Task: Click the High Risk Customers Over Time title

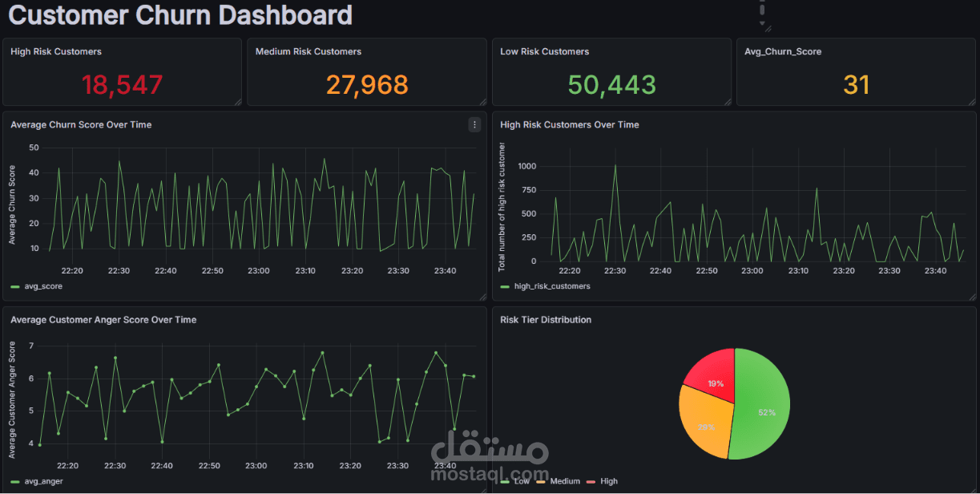Action: 570,124
